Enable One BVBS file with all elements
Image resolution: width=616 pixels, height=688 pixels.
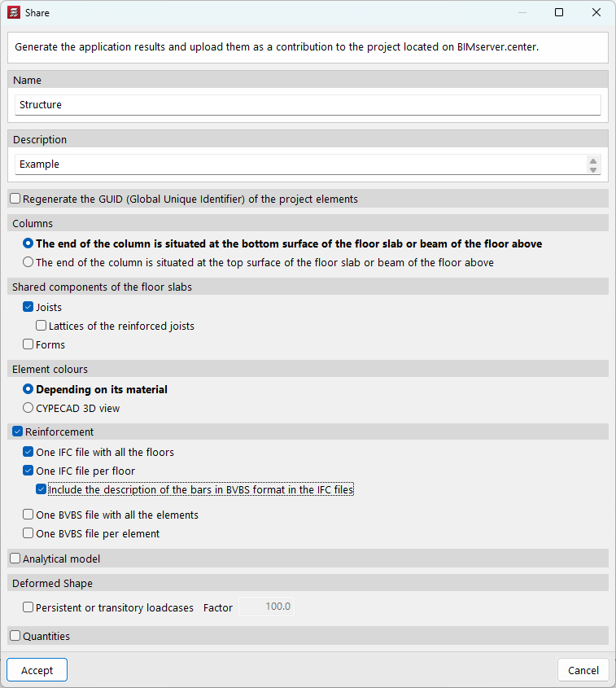click(28, 515)
